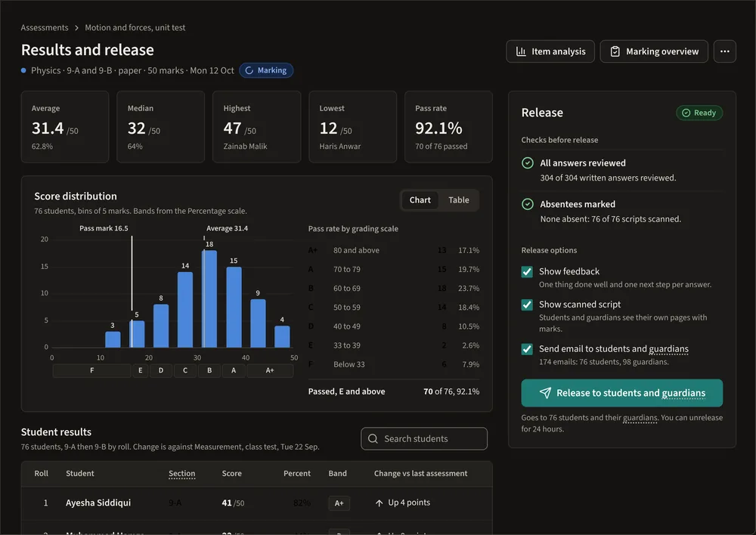Click the A+ band badge in Ayesha's row

point(339,503)
